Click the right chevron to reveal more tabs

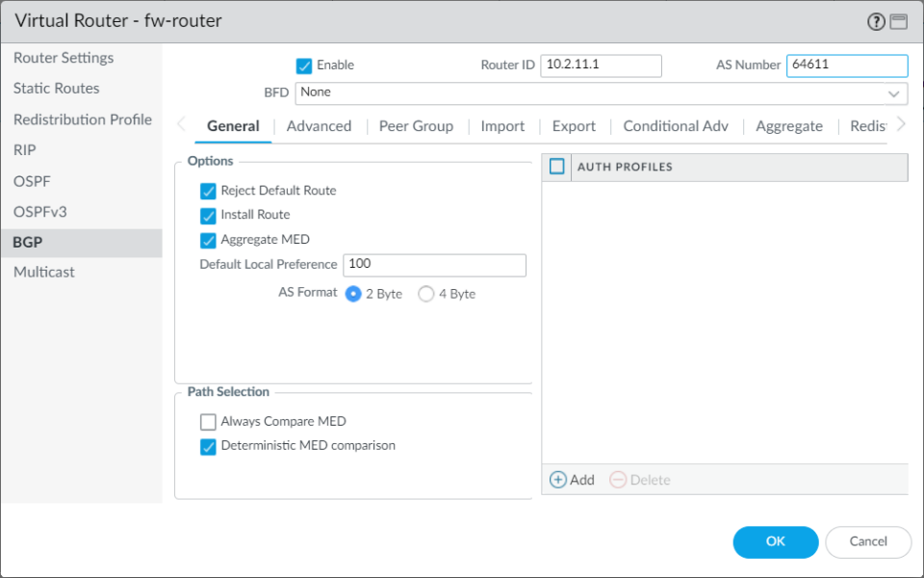(900, 124)
